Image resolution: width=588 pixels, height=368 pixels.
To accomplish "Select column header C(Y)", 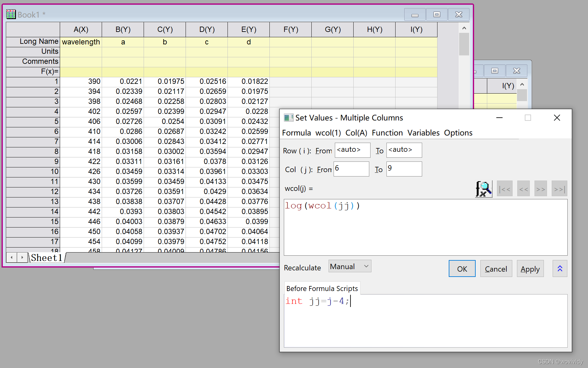I will [x=165, y=29].
